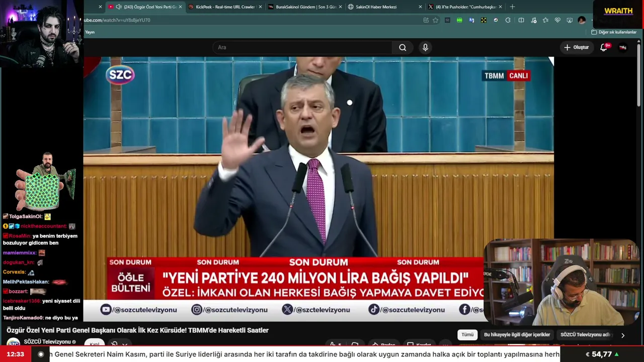Image resolution: width=644 pixels, height=362 pixels.
Task: Click TolgaSakinOl username in chat
Action: 25,217
